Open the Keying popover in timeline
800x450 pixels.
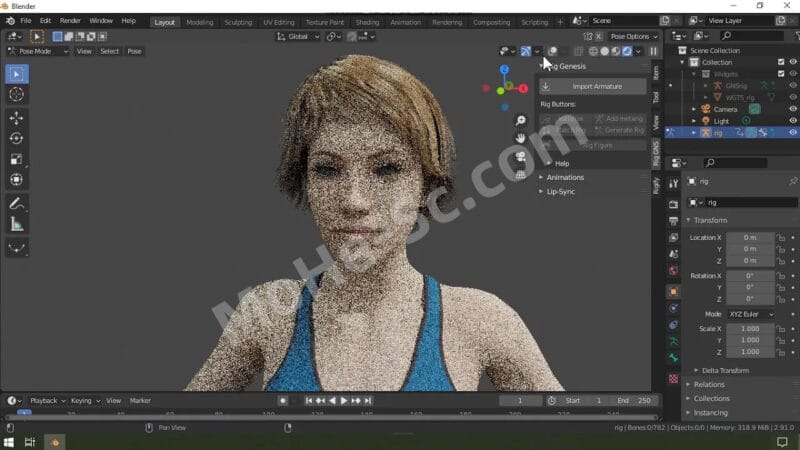pos(85,401)
